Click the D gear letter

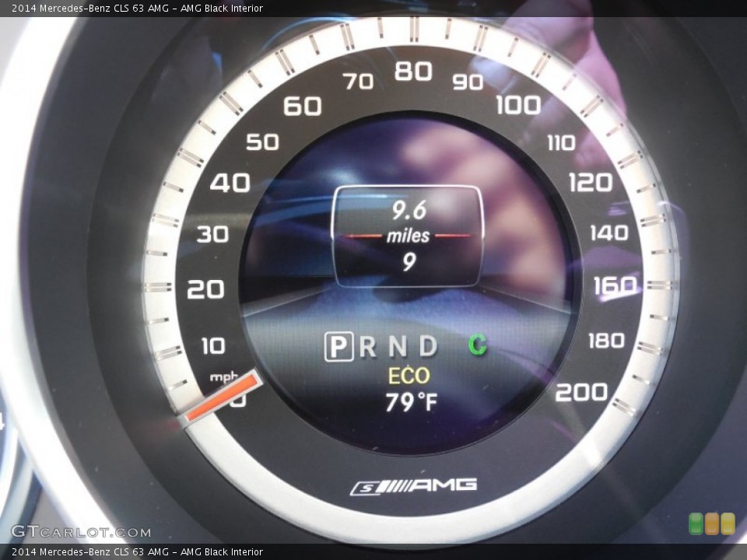point(428,346)
